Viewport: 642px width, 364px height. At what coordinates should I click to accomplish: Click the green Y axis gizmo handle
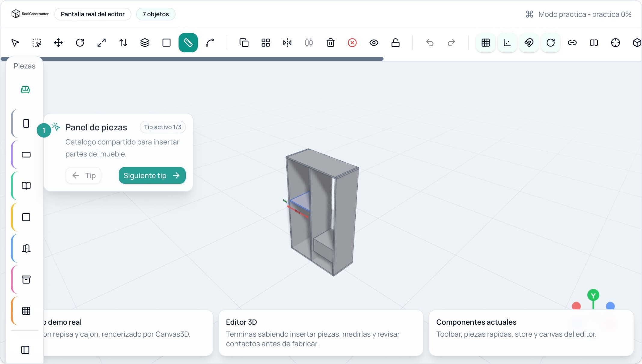[x=593, y=296]
